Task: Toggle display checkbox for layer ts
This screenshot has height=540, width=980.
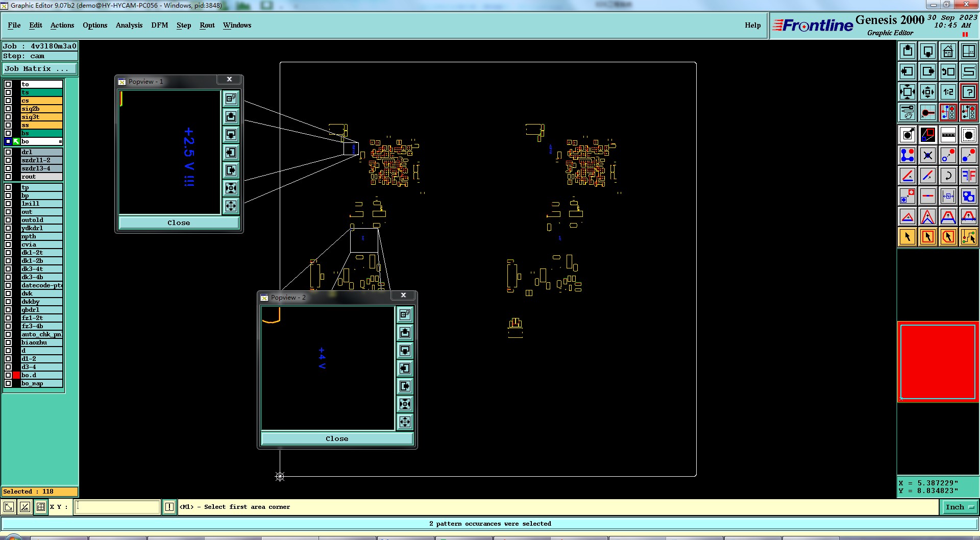Action: click(x=8, y=92)
